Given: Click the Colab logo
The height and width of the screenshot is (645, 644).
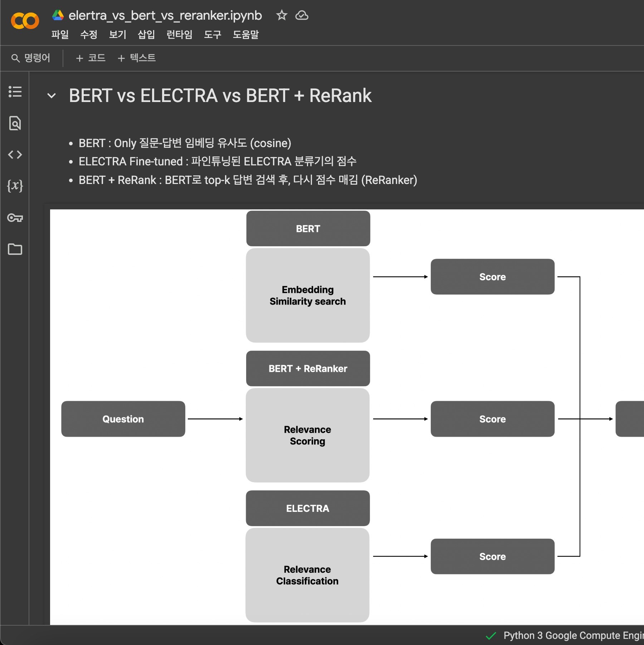Looking at the screenshot, I should (25, 20).
